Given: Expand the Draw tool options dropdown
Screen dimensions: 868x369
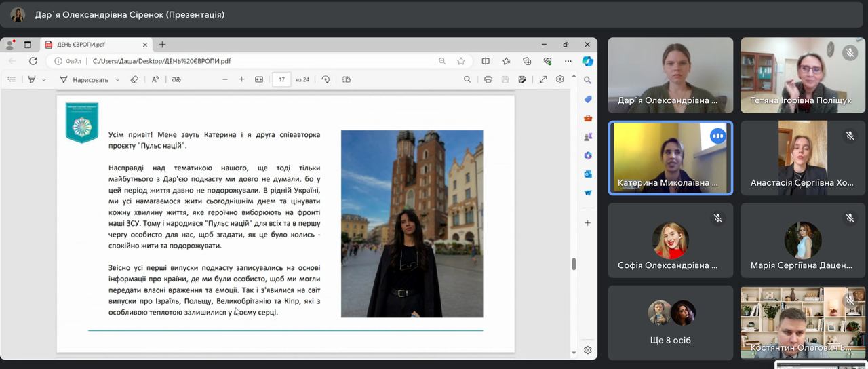Looking at the screenshot, I should 117,80.
